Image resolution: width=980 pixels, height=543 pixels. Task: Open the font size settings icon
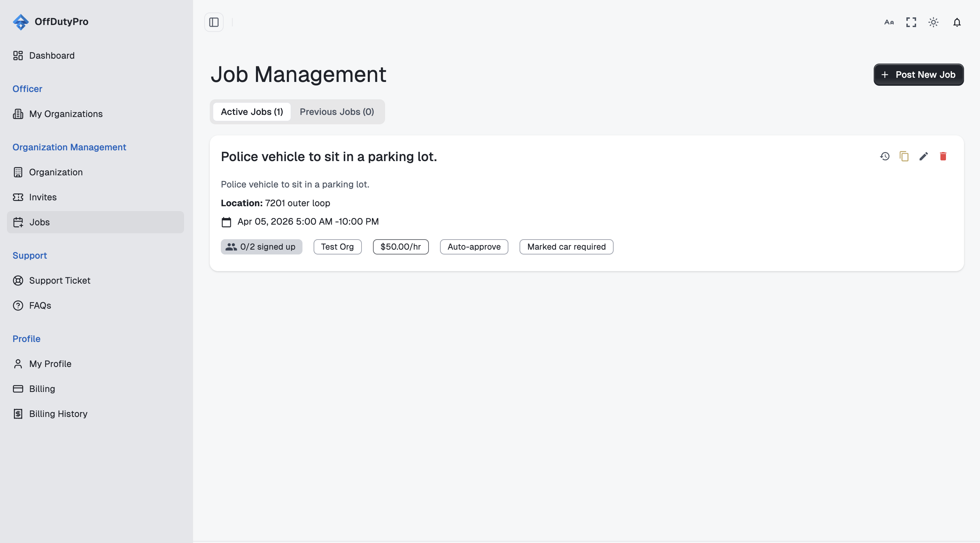click(x=889, y=23)
